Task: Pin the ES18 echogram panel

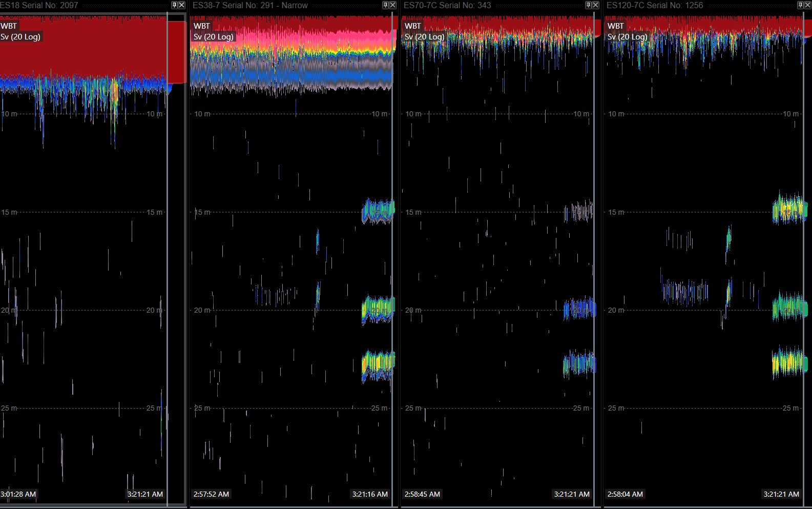Action: pos(174,5)
